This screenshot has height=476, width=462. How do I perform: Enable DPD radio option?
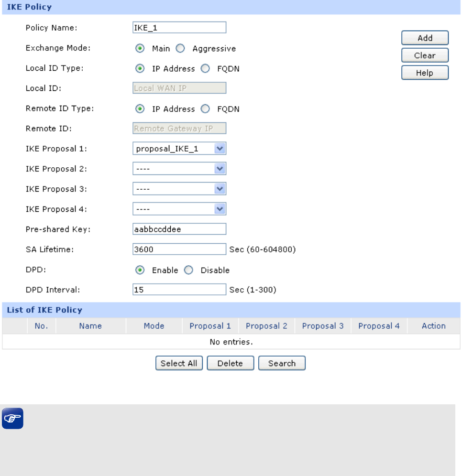pyautogui.click(x=140, y=270)
